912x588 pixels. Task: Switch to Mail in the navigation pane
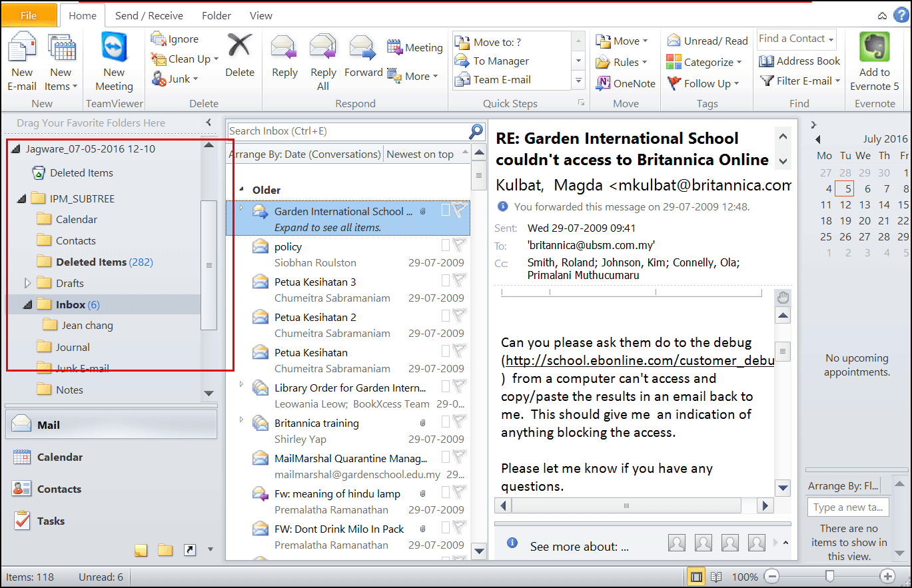tap(111, 425)
